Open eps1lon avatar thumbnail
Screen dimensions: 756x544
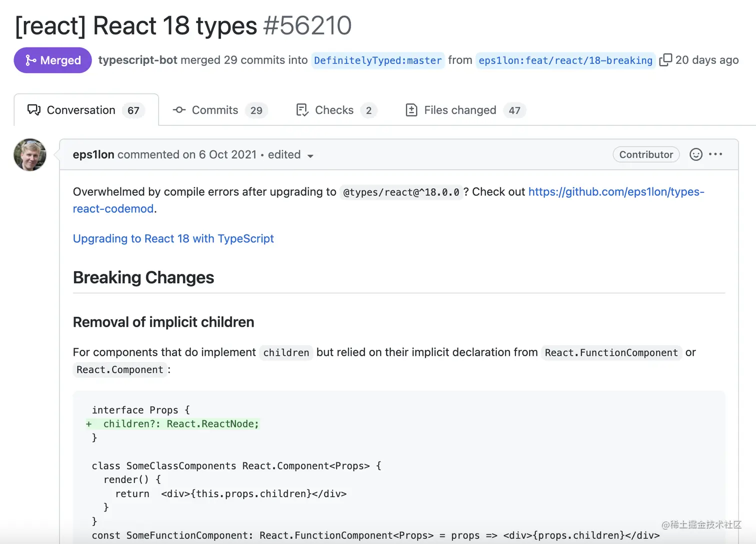pyautogui.click(x=30, y=155)
